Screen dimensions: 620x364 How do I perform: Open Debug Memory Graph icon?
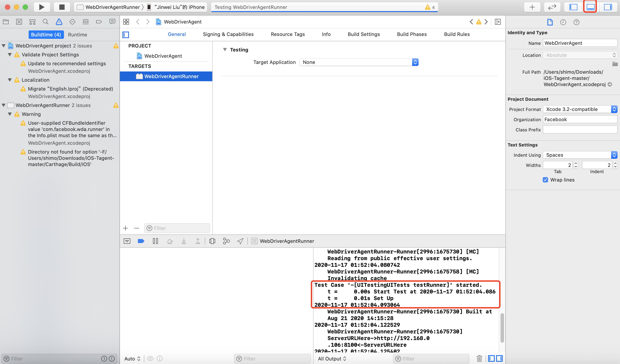coord(226,241)
